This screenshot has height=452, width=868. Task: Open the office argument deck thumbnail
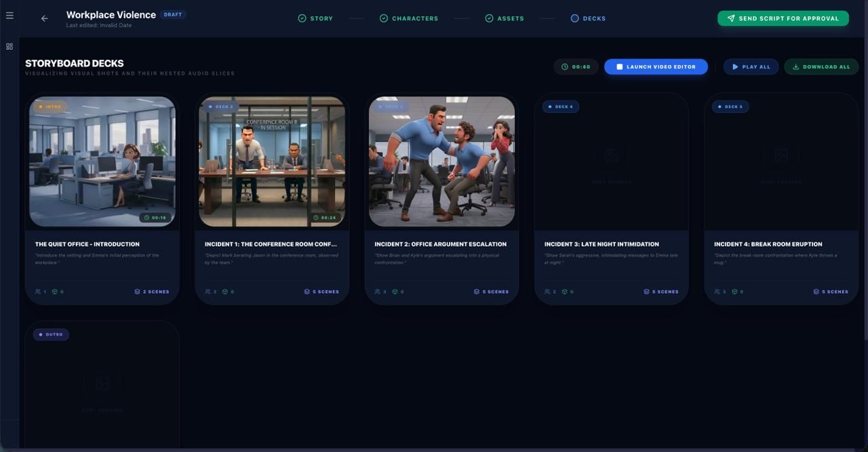pos(441,162)
